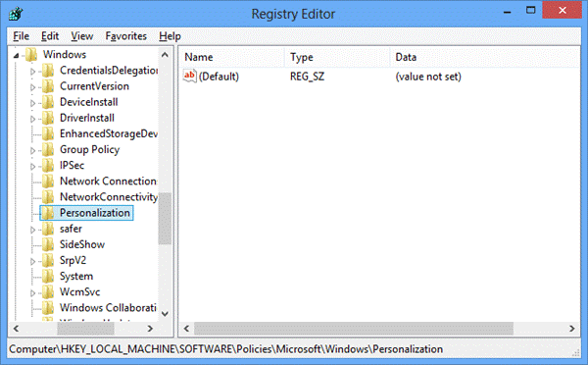Click the Personalization folder icon

pos(48,213)
